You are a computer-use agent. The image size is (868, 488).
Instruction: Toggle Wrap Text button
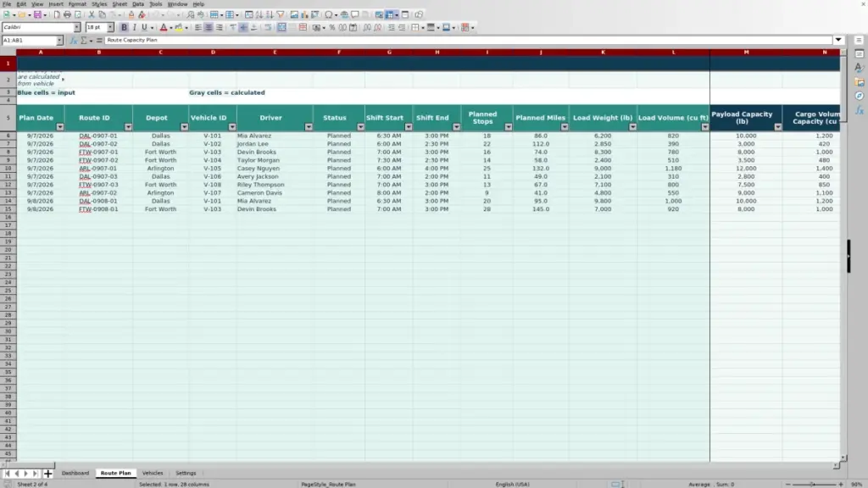pyautogui.click(x=268, y=27)
